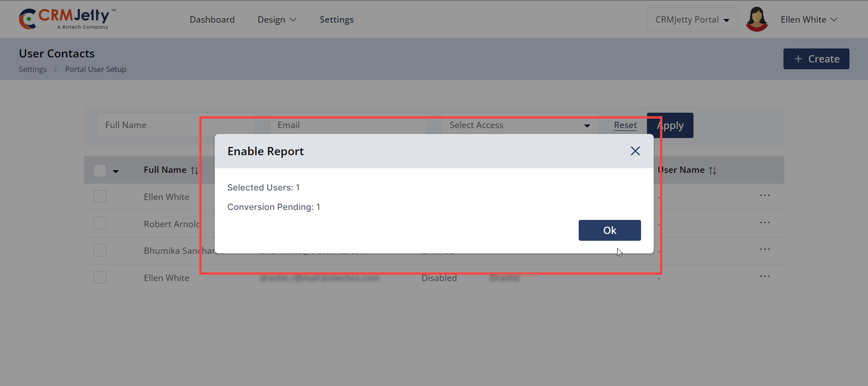Click Ellen White's profile avatar
This screenshot has height=386, width=868.
coord(756,19)
